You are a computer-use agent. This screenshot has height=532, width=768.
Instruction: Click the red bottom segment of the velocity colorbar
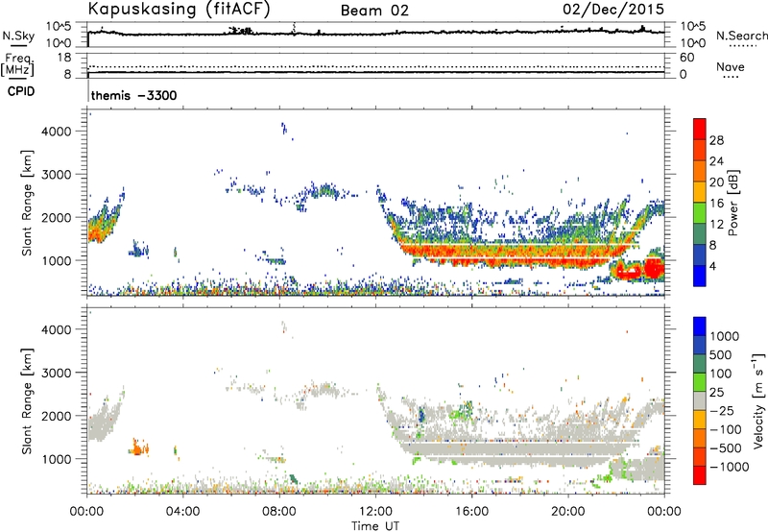point(700,475)
